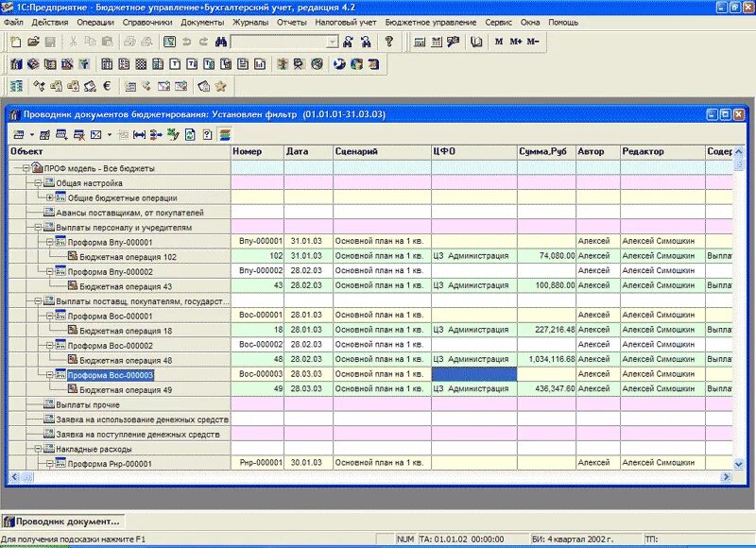
Task: Select Бюджетная операция 102 row
Action: tap(128, 257)
